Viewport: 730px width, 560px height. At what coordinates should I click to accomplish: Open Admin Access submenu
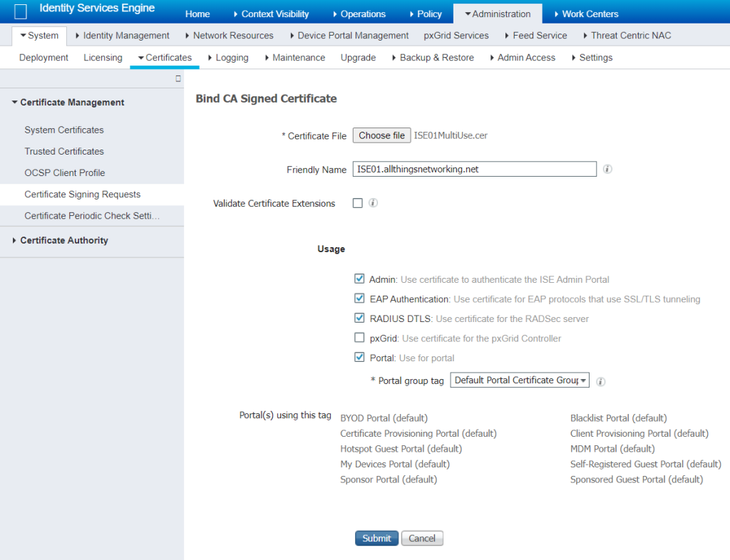click(x=523, y=58)
